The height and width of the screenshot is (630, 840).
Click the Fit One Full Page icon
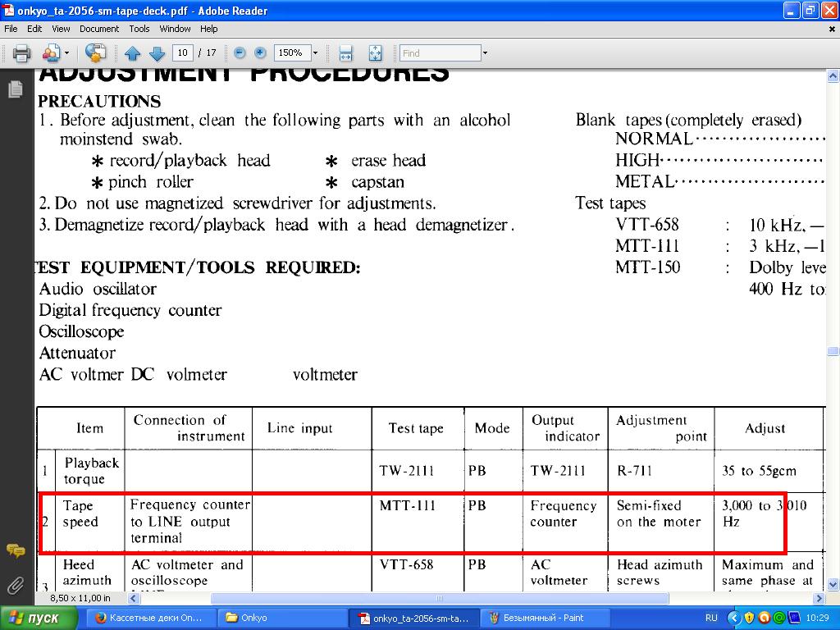375,53
